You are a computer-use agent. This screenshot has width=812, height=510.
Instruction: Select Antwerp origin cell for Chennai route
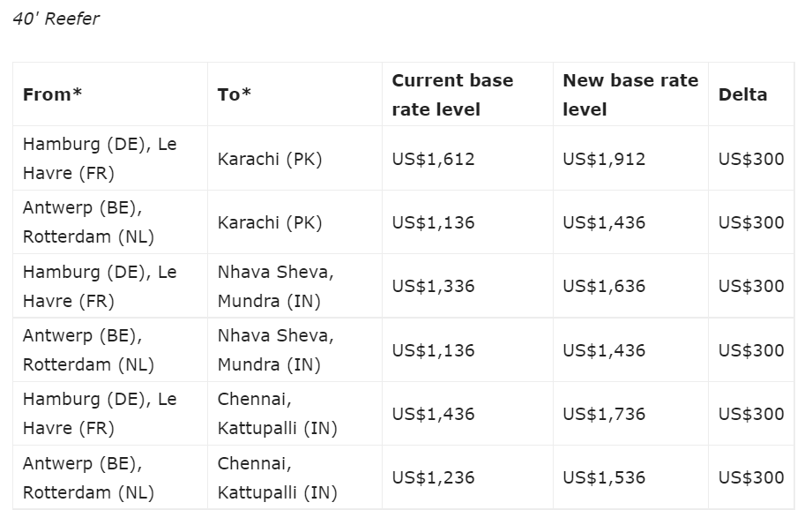(x=88, y=477)
